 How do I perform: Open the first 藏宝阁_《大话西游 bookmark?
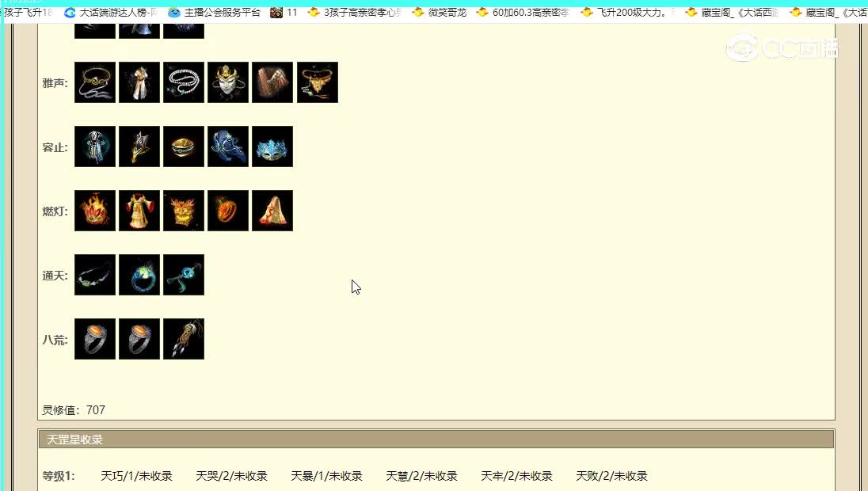pyautogui.click(x=732, y=12)
